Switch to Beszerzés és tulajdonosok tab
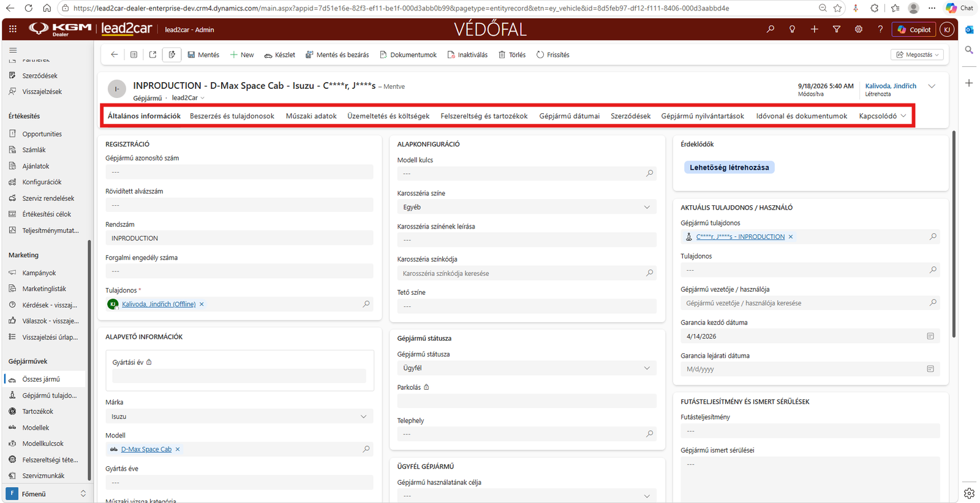 point(232,116)
